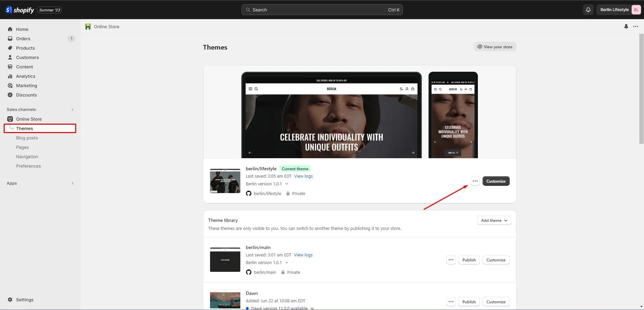The image size is (644, 310).
Task: Click the pin icon in Online Store header
Action: [x=626, y=26]
